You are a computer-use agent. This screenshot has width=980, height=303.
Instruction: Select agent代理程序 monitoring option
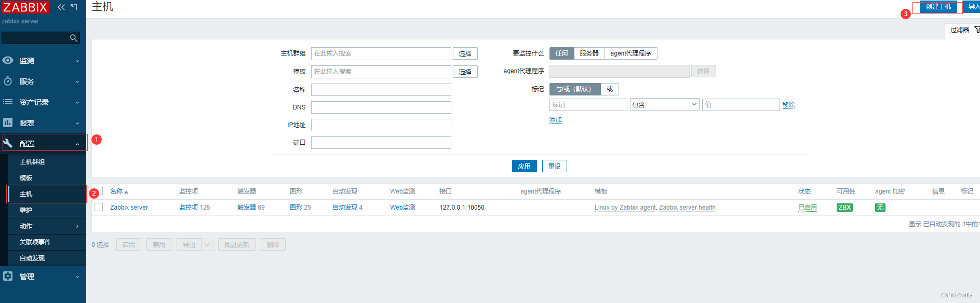[x=630, y=53]
